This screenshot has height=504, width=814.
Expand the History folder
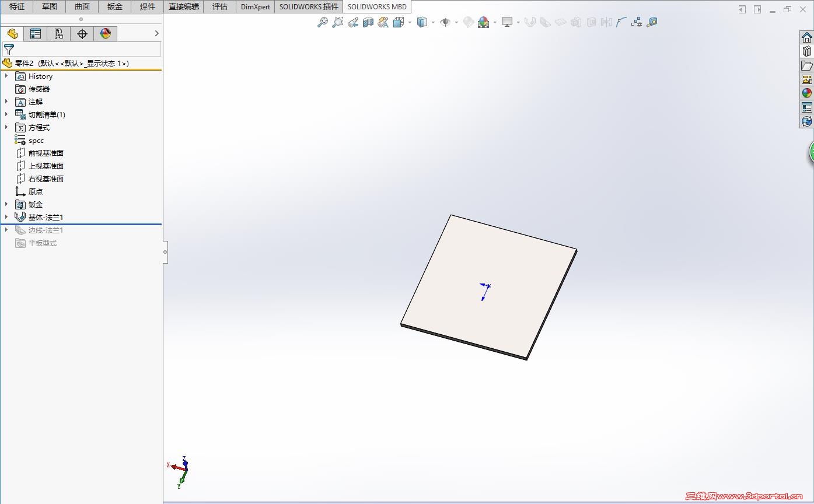(6, 76)
